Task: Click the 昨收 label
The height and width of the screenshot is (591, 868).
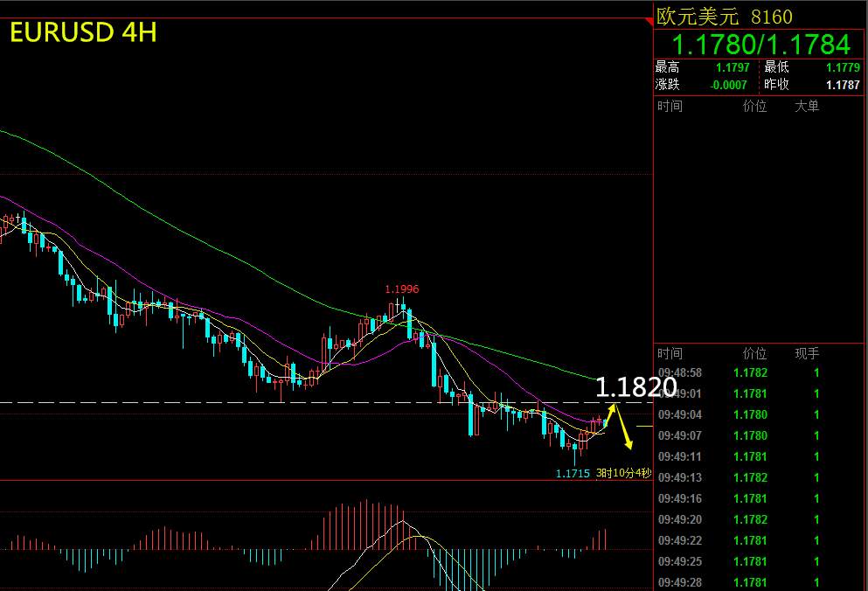Action: (776, 84)
